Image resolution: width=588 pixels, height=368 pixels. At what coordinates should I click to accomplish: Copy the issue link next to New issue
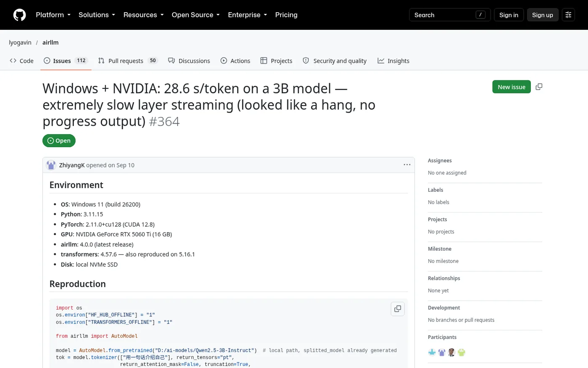539,87
